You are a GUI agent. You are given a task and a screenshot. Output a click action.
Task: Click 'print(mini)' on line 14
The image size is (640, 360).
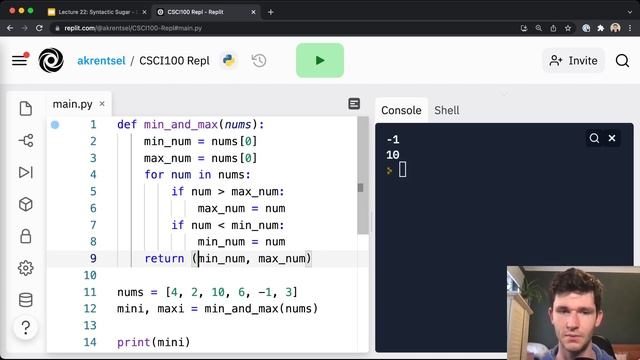tap(153, 342)
